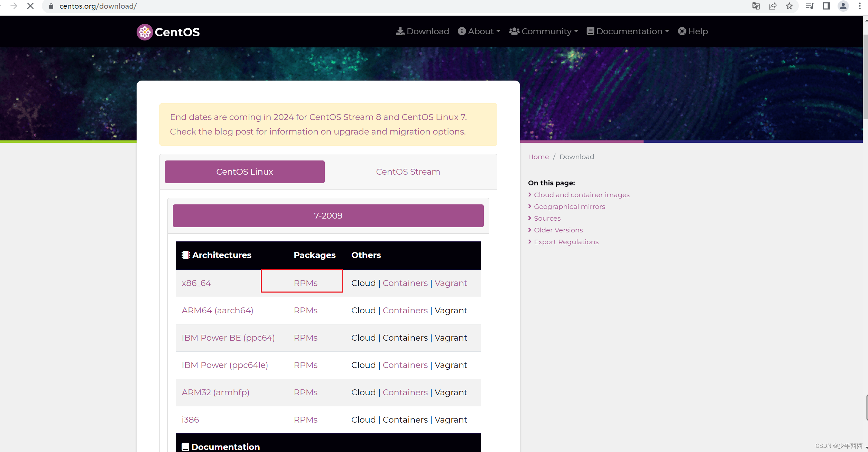Click the stop loading X button
The height and width of the screenshot is (452, 868).
[30, 6]
